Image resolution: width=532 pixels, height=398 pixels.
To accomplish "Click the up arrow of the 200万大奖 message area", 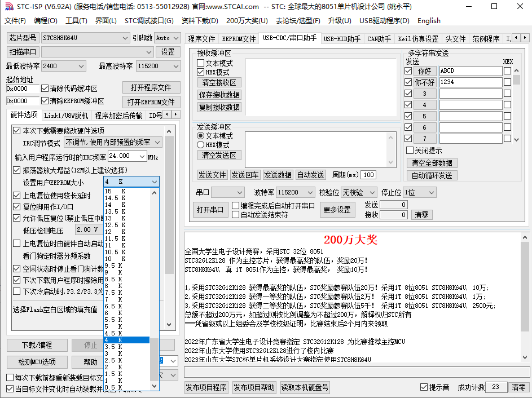I will (525, 238).
